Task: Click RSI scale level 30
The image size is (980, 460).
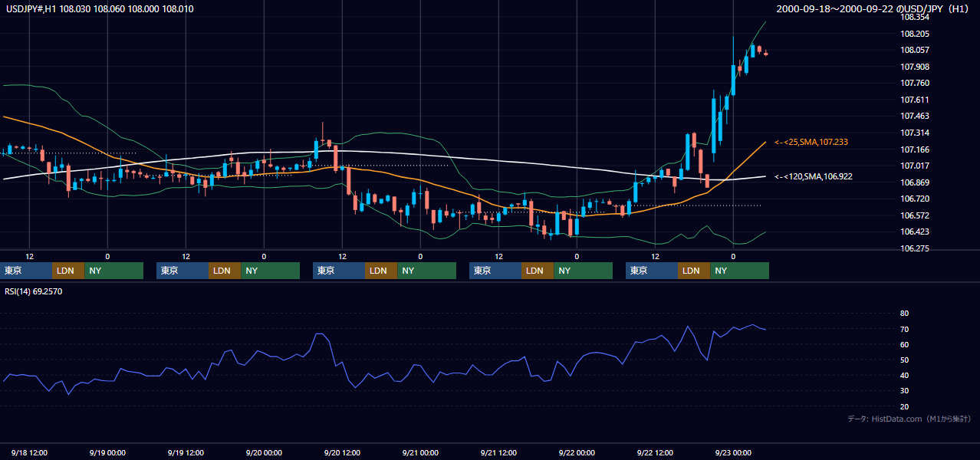Action: click(905, 391)
